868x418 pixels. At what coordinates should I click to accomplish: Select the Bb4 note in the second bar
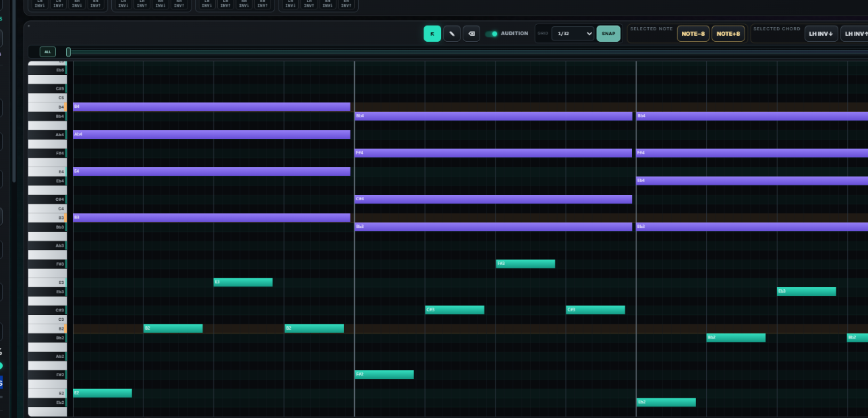click(494, 116)
